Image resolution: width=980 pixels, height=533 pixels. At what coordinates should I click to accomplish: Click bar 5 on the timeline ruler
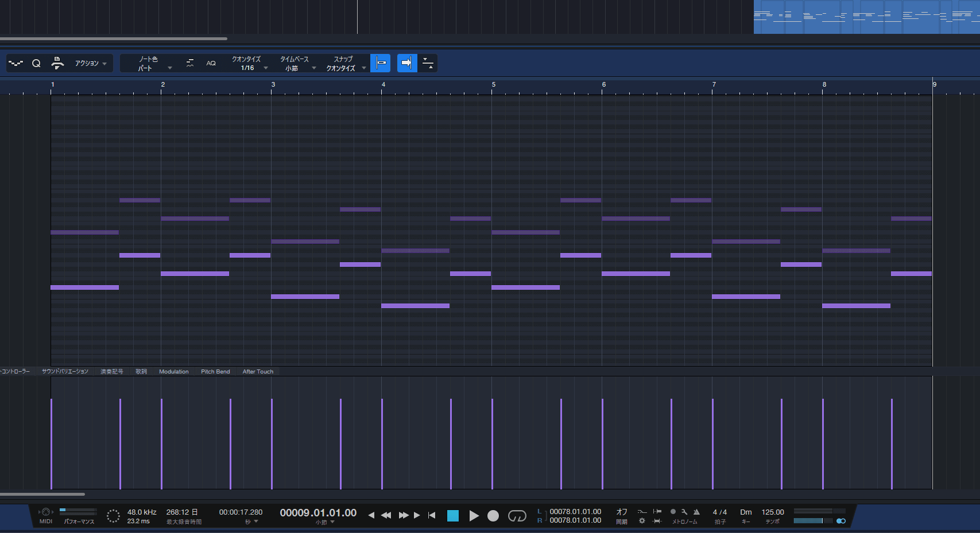click(x=493, y=84)
